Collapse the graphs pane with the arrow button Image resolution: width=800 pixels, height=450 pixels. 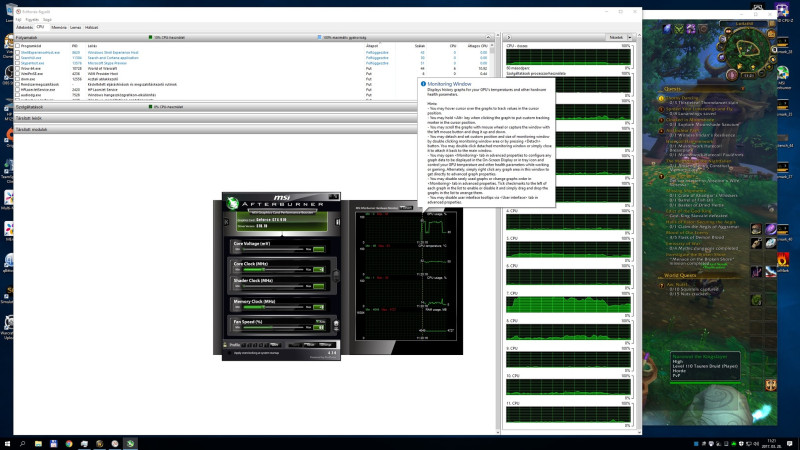[509, 37]
